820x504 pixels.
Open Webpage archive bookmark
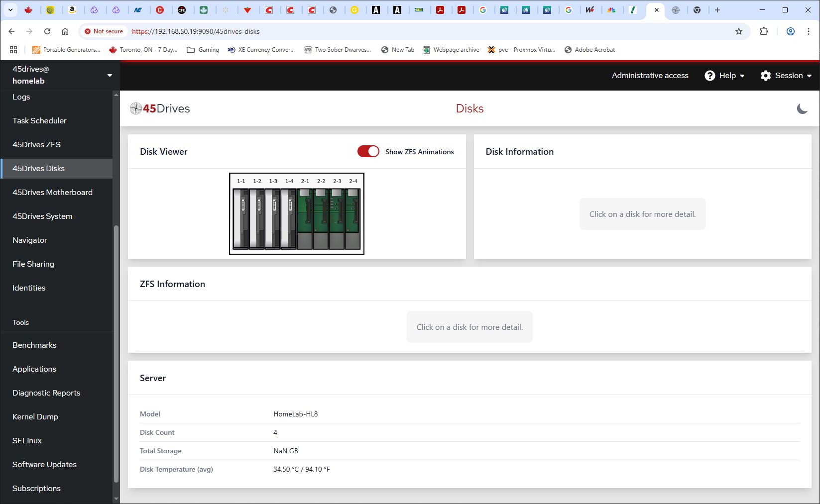(x=451, y=50)
